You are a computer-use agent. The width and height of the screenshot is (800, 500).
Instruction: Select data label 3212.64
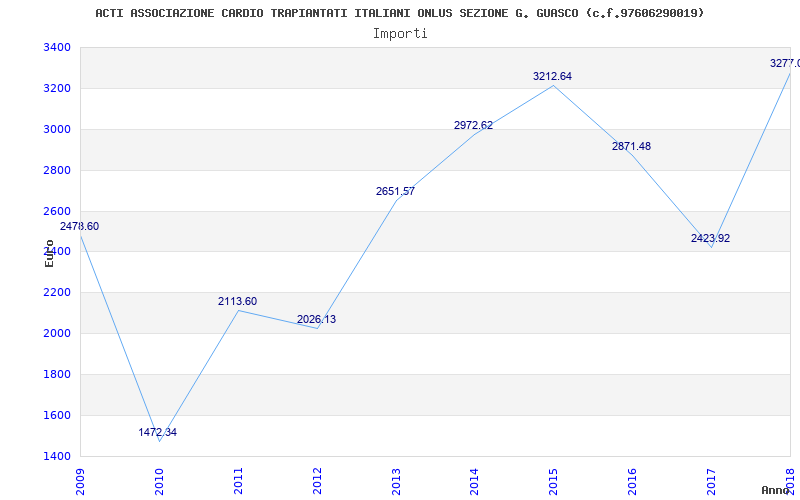pos(553,77)
